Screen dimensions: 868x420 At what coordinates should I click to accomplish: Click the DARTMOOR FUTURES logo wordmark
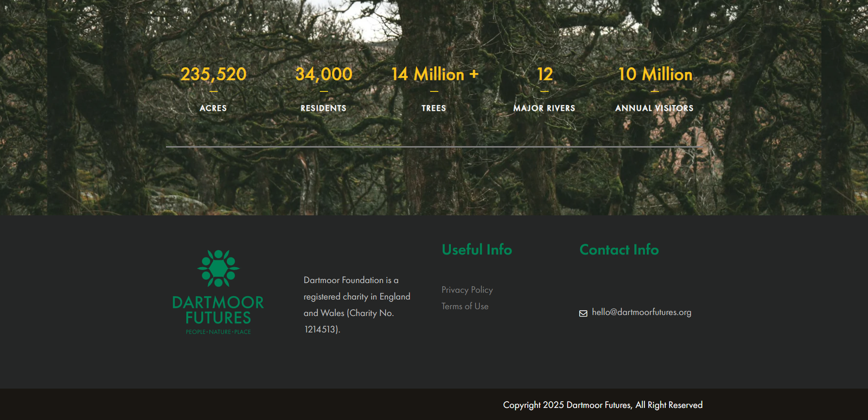tap(218, 310)
